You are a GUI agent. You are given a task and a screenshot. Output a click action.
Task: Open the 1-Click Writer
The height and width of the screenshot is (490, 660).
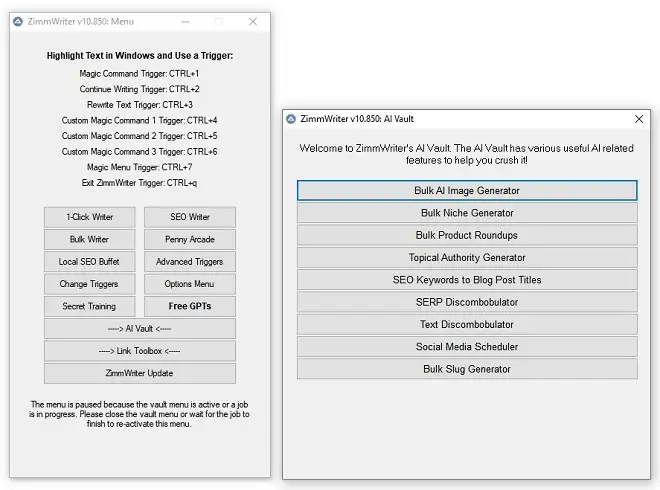(90, 217)
